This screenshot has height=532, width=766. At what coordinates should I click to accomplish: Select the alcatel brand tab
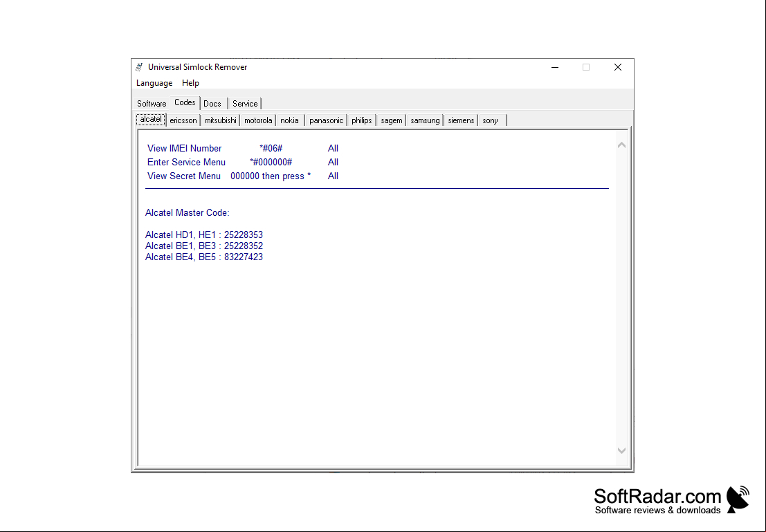pyautogui.click(x=151, y=119)
